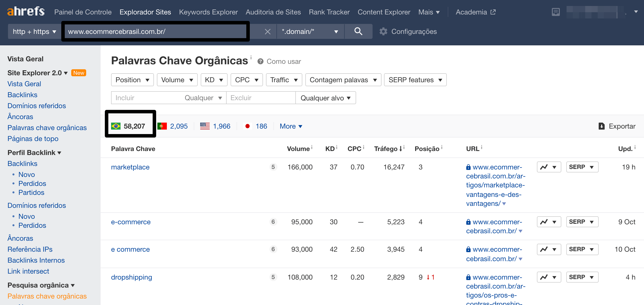Open the KD filter dropdown
Image resolution: width=644 pixels, height=305 pixels.
(214, 80)
